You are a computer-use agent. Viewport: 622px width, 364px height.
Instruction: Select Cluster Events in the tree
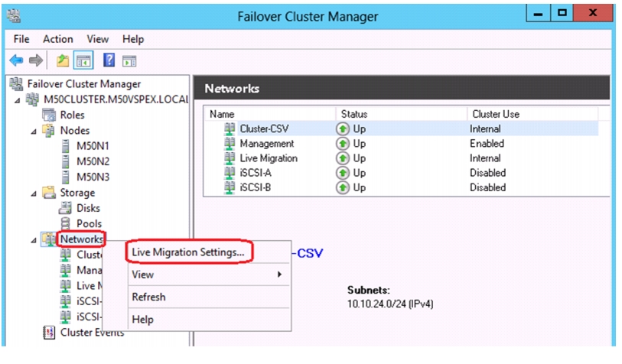[92, 333]
